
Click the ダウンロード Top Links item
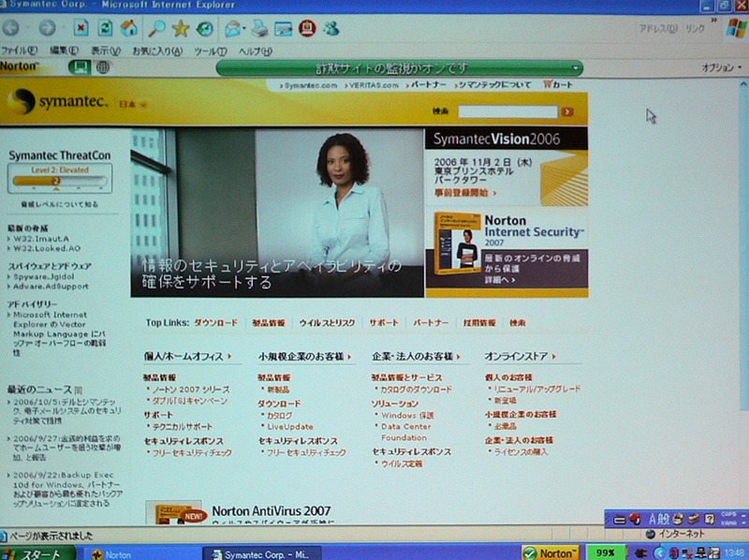[215, 322]
